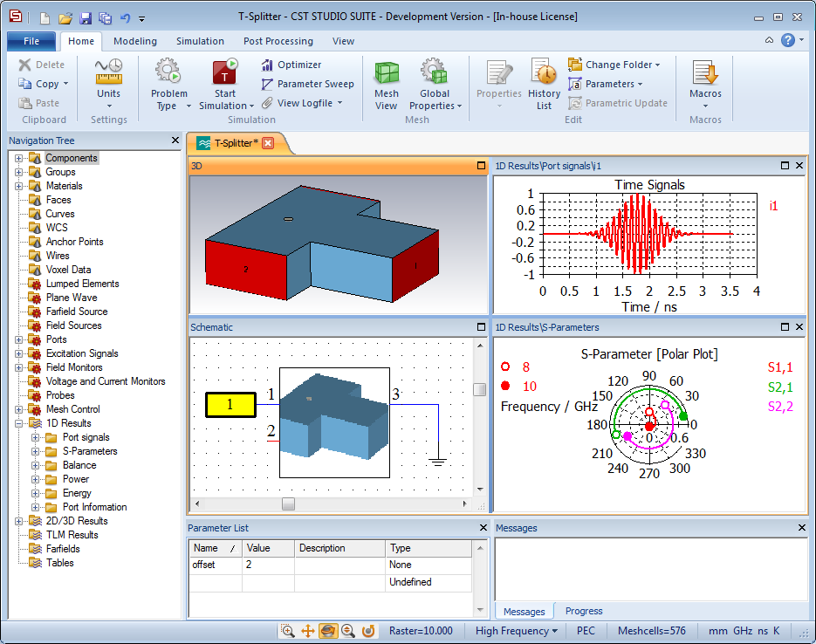Viewport: 816px width, 644px height.
Task: Click the View Logfile paperclip icon
Action: click(x=267, y=103)
